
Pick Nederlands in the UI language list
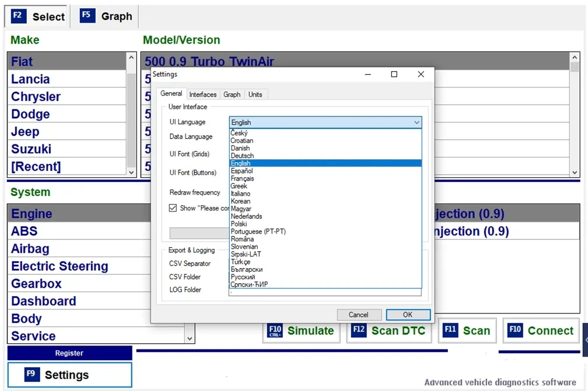pyautogui.click(x=325, y=216)
